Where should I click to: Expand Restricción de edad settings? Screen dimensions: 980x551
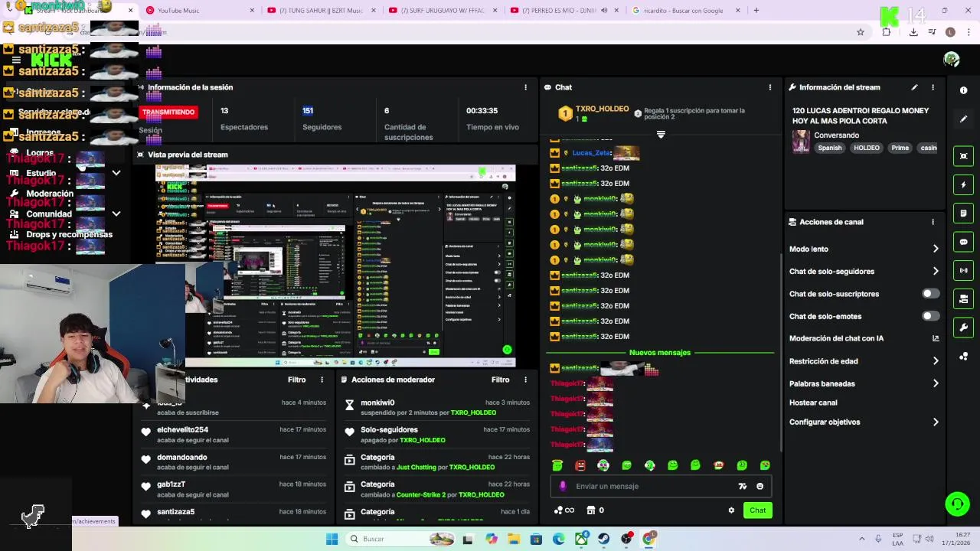pyautogui.click(x=936, y=361)
